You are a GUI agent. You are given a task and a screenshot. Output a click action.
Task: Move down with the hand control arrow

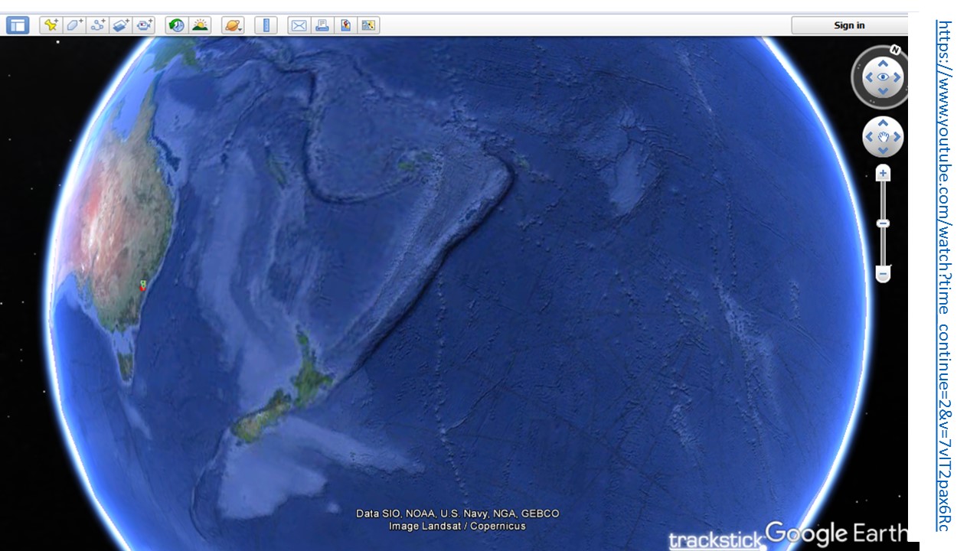(883, 151)
